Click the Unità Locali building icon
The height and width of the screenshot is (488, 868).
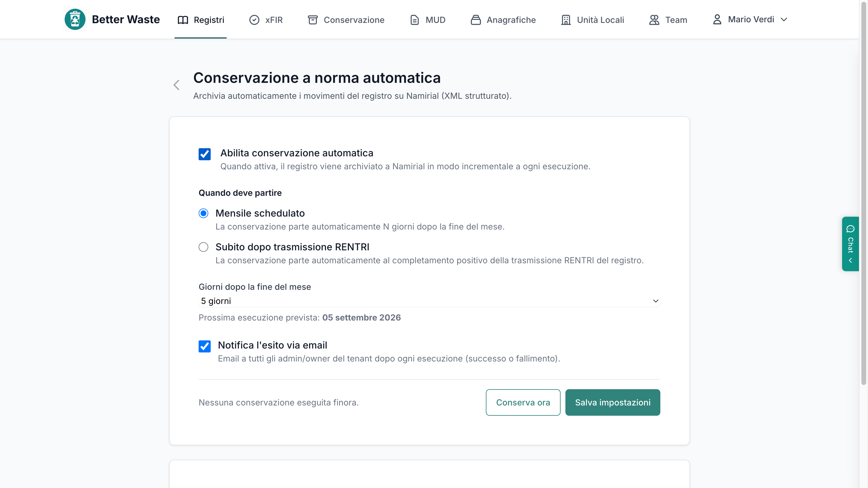point(566,20)
